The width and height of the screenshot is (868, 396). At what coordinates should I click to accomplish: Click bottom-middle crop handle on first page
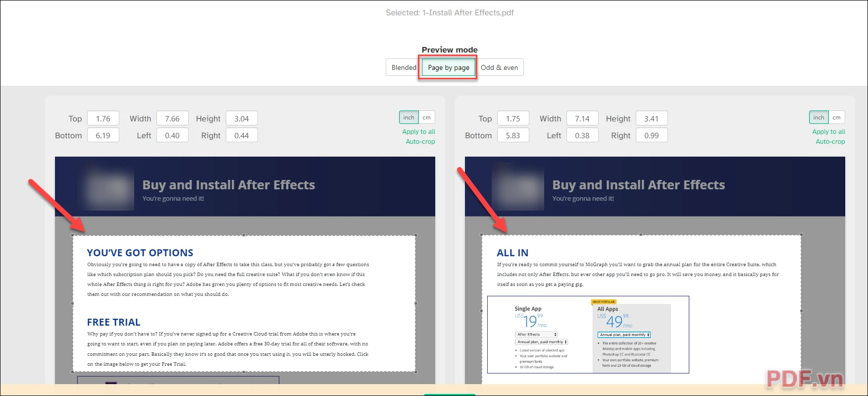[244, 372]
